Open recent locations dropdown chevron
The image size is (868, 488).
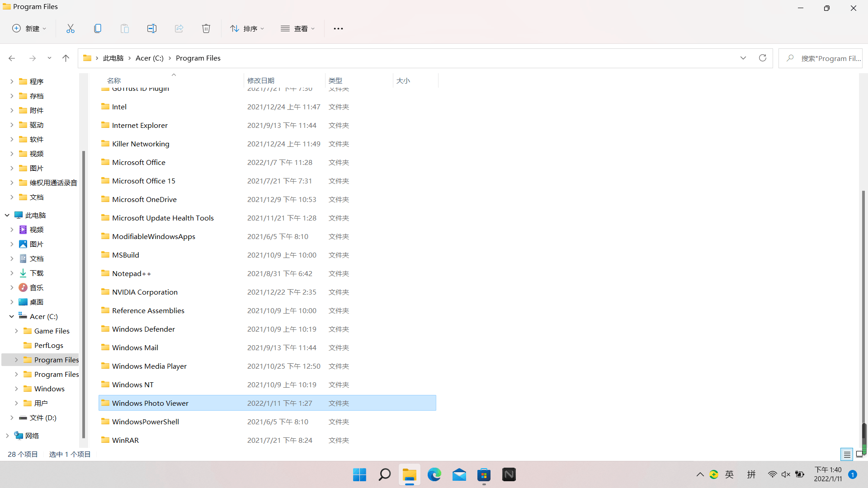[x=49, y=58]
